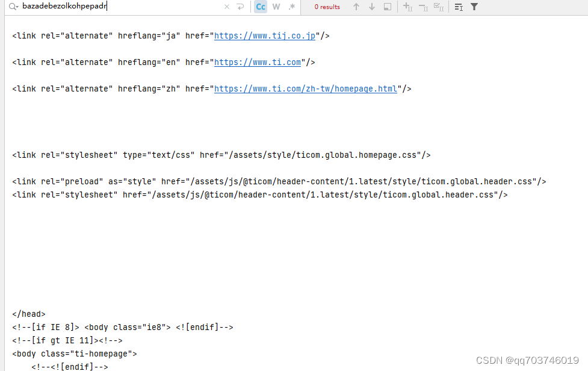This screenshot has height=371, width=588.
Task: Open the https://www.ti.com link
Action: click(257, 62)
